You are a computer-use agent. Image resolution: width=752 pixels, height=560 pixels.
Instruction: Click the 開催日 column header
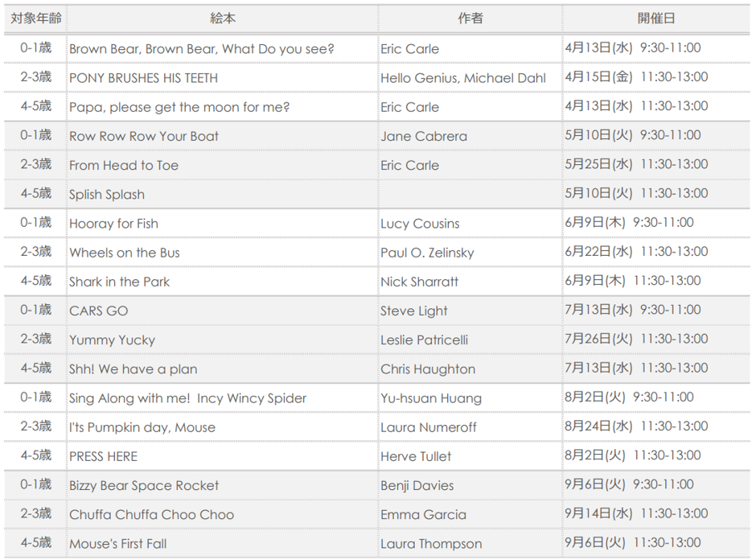pos(655,19)
